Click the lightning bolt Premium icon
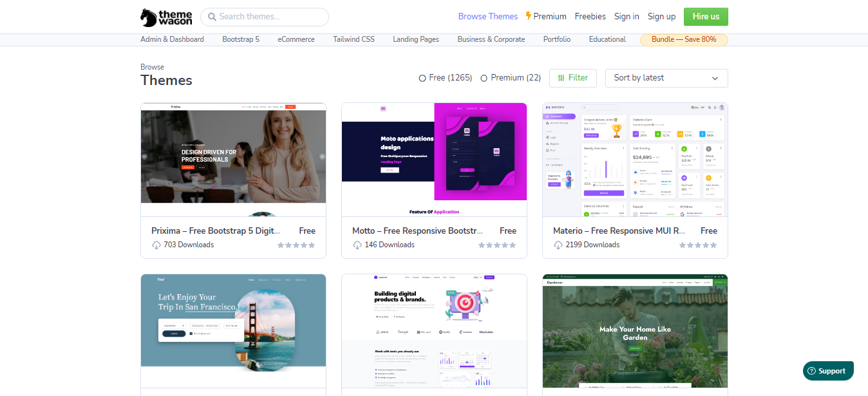The width and height of the screenshot is (868, 396). [x=529, y=16]
